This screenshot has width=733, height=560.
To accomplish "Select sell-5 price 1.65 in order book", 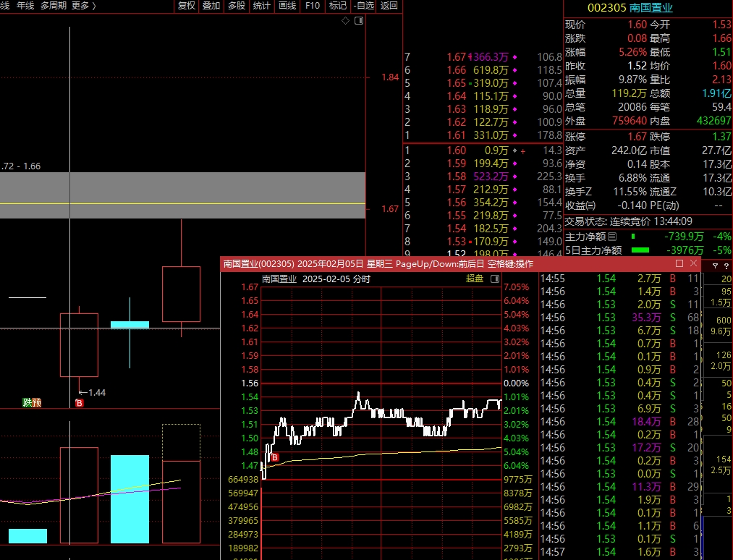I will click(x=457, y=83).
